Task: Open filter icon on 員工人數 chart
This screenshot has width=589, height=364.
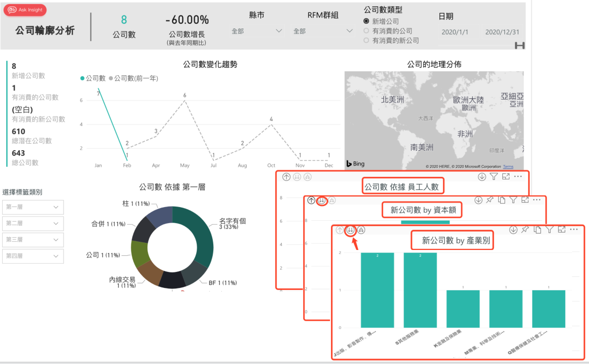Action: tap(494, 176)
